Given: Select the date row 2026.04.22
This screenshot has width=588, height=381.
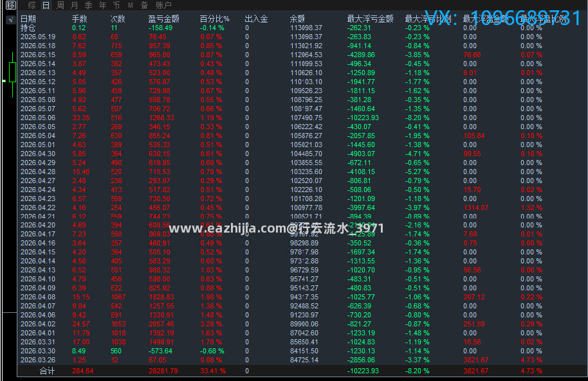Looking at the screenshot, I should [38, 208].
